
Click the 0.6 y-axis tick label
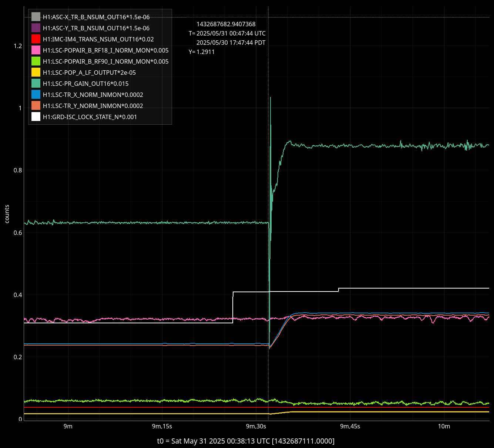[x=18, y=233]
